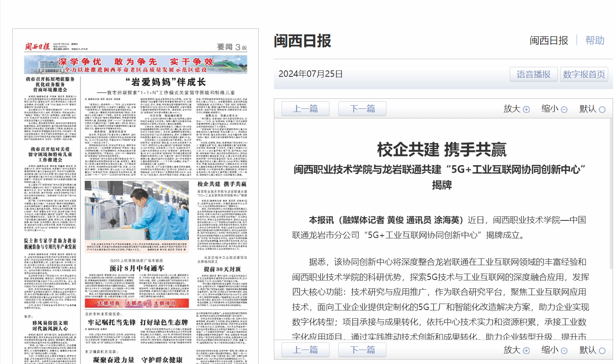The image size is (615, 364).
Task: Click the 闽西日报 masthead logo on the page
Action: (37, 46)
